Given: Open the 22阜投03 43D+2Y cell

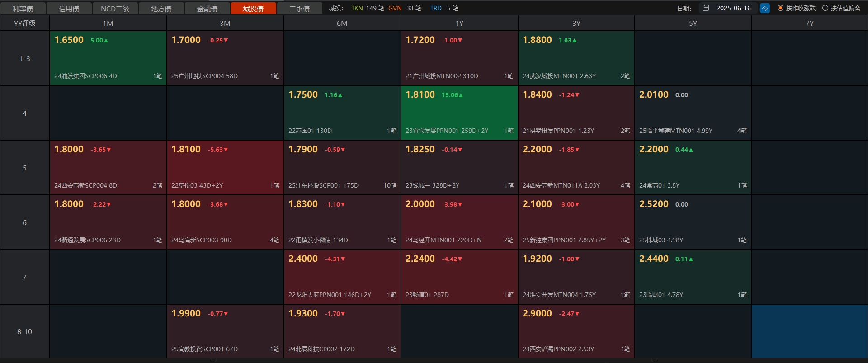Looking at the screenshot, I should tap(225, 168).
